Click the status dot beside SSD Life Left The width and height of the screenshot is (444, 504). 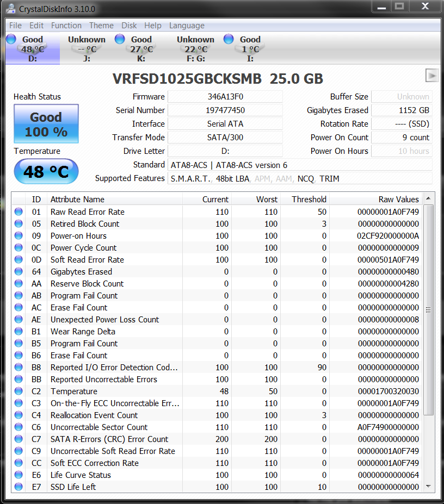click(x=18, y=487)
